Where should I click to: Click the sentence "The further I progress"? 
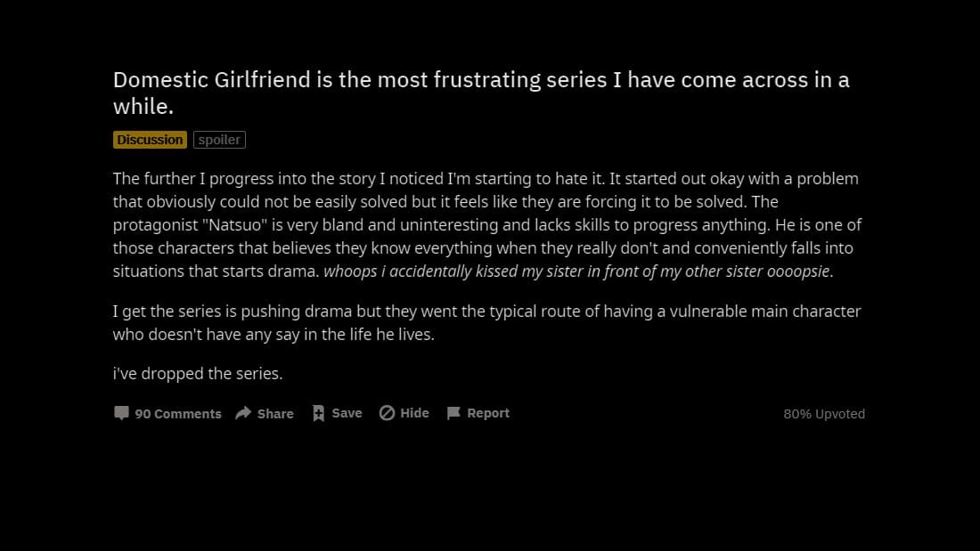tap(359, 179)
